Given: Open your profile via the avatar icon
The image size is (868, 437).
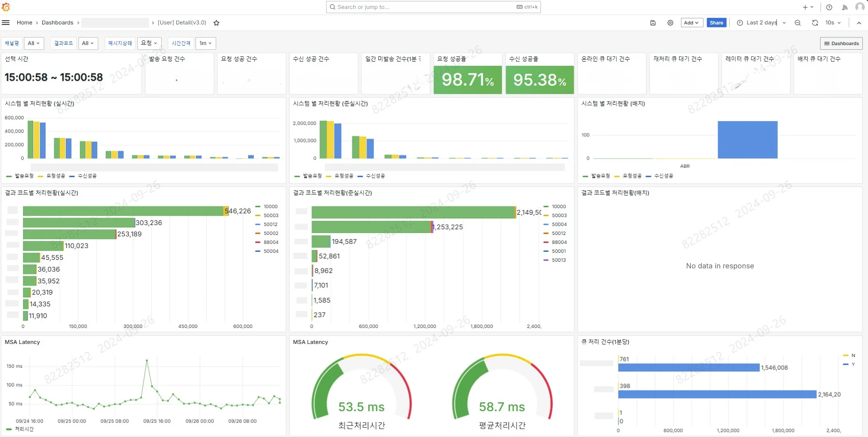Looking at the screenshot, I should point(860,7).
